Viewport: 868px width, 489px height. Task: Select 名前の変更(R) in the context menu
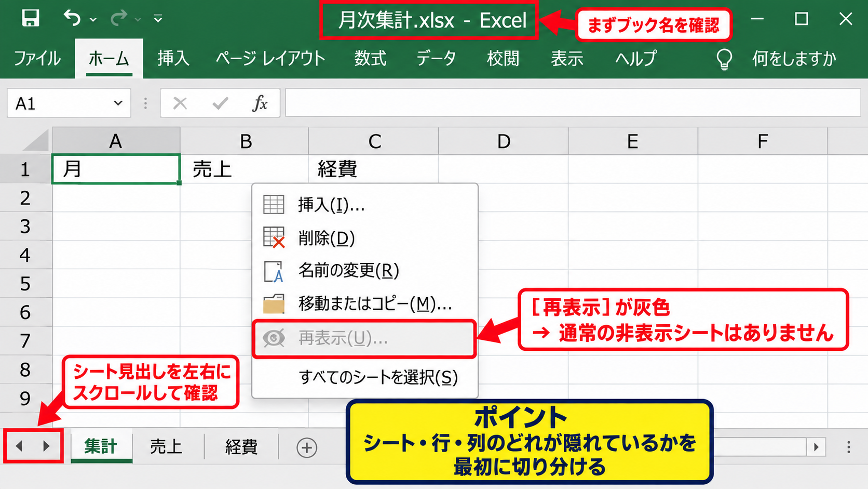365,270
